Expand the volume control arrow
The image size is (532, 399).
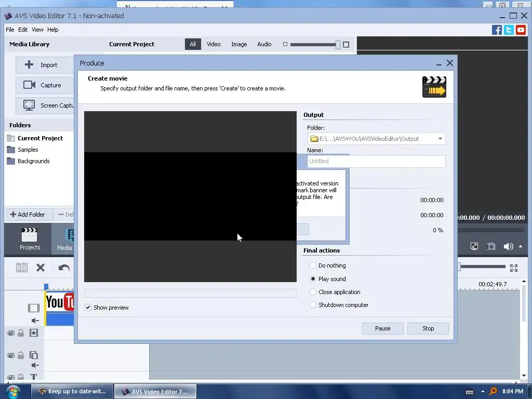pyautogui.click(x=521, y=246)
